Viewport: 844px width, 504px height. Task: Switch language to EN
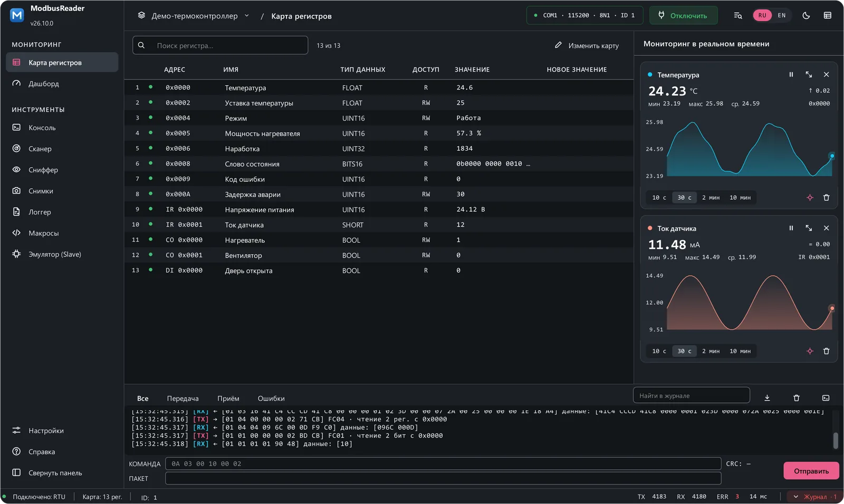(x=781, y=16)
